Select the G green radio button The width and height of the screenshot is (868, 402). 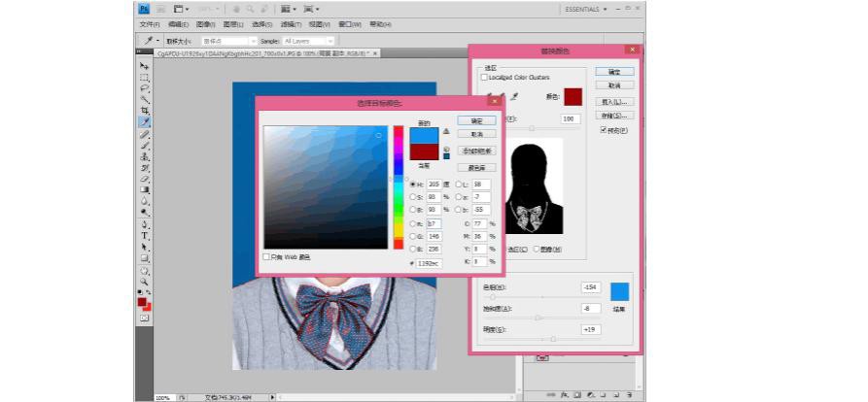tap(412, 236)
